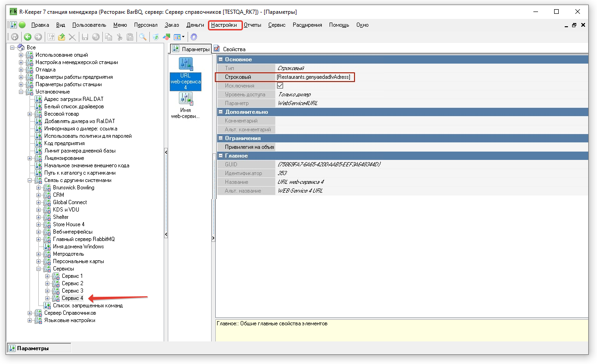
Task: Collapse the Сервисы tree node
Action: pos(38,269)
